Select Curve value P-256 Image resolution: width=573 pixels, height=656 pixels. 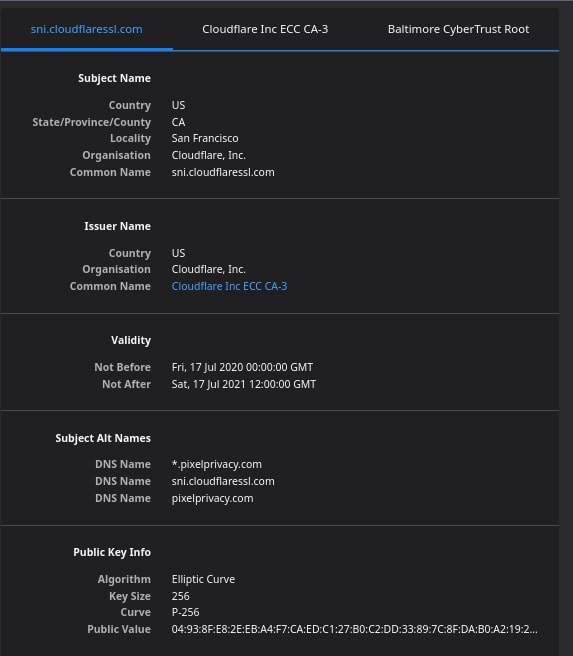click(185, 612)
